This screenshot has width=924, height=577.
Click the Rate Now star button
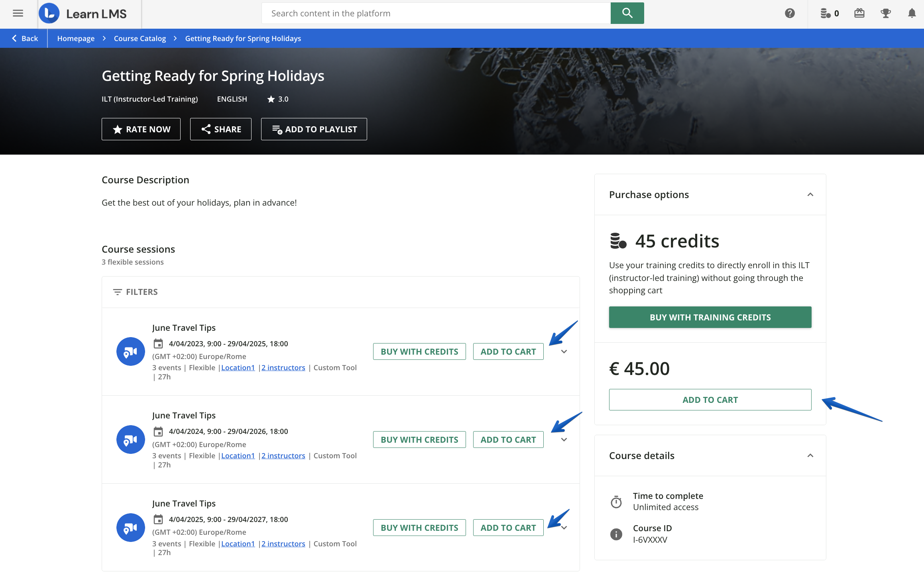pos(141,129)
